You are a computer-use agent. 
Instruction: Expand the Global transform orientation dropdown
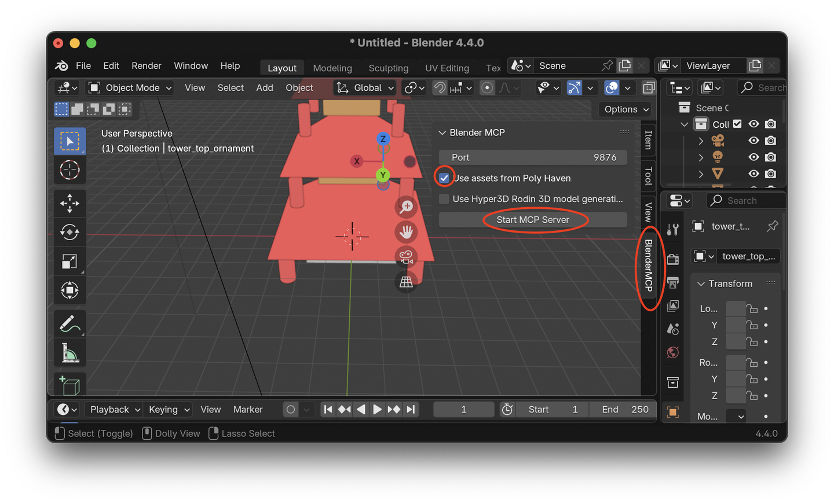coord(364,87)
